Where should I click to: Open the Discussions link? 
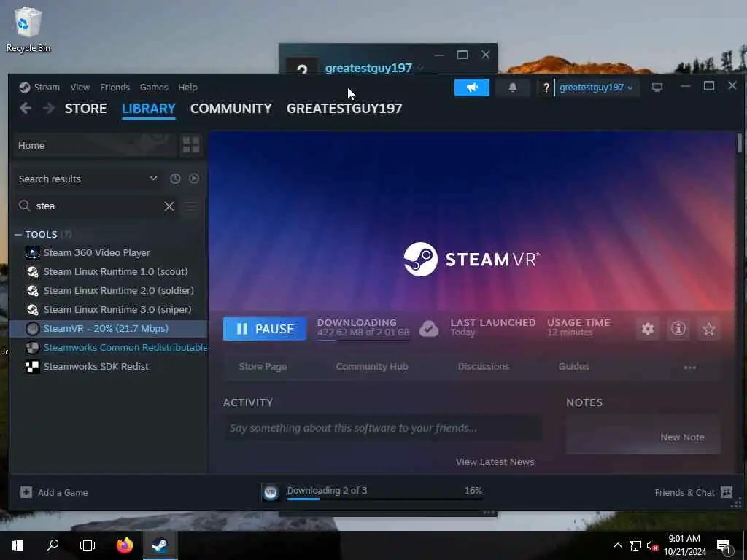[x=484, y=367]
